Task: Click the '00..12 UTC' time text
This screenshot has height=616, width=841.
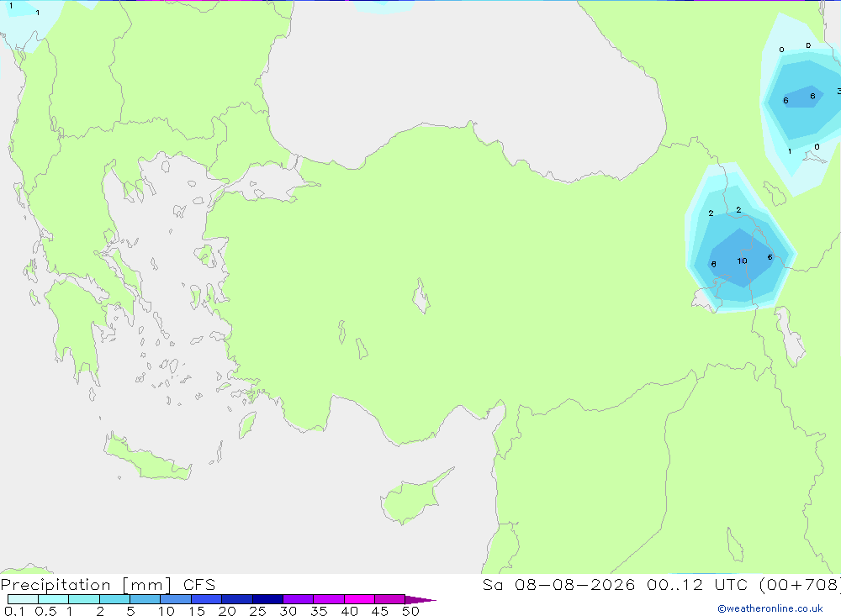Action: [x=696, y=585]
